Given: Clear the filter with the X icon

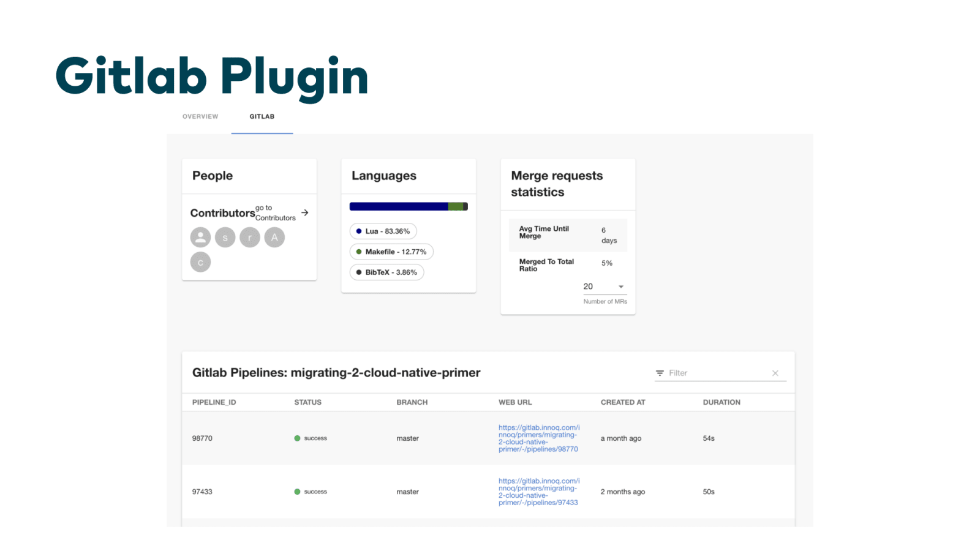Looking at the screenshot, I should 775,373.
